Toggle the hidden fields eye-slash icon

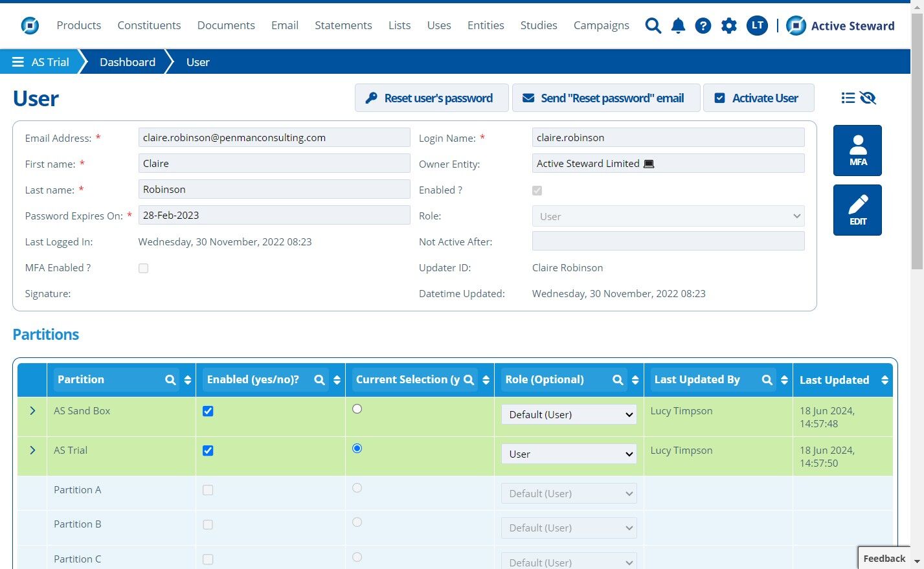pyautogui.click(x=868, y=98)
